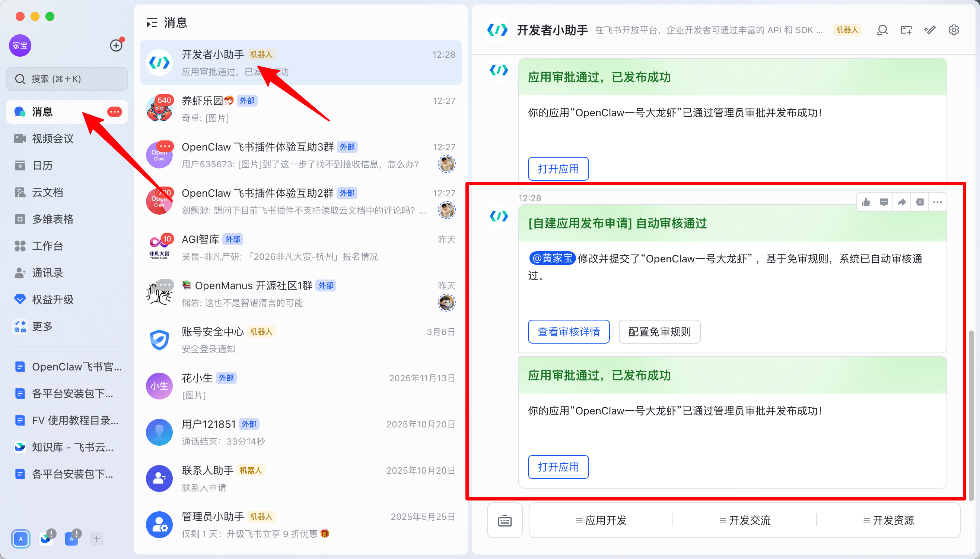Screen dimensions: 980x559
Task: Open 工作台 in the sidebar
Action: click(x=67, y=246)
